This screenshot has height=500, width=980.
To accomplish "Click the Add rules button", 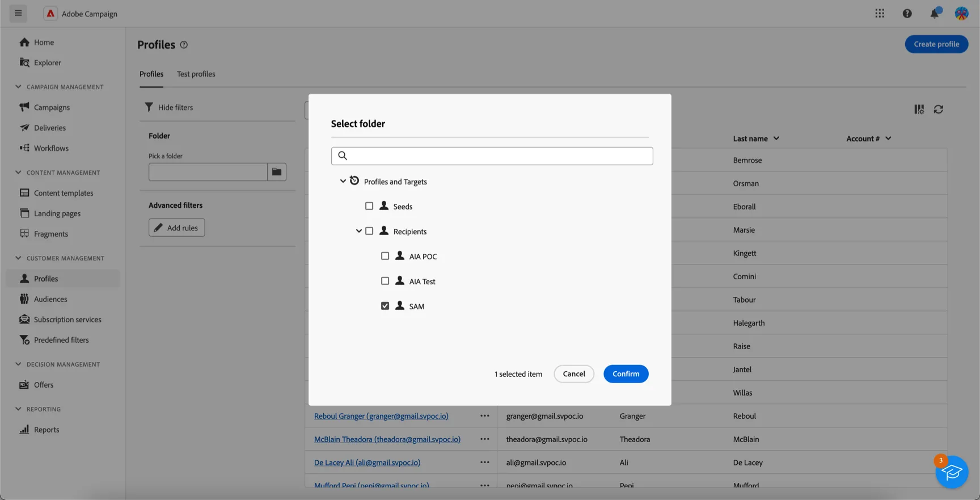I will point(177,228).
